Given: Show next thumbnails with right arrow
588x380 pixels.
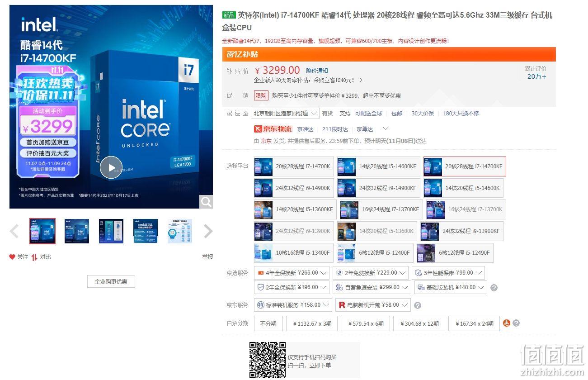Looking at the screenshot, I should click(x=208, y=231).
